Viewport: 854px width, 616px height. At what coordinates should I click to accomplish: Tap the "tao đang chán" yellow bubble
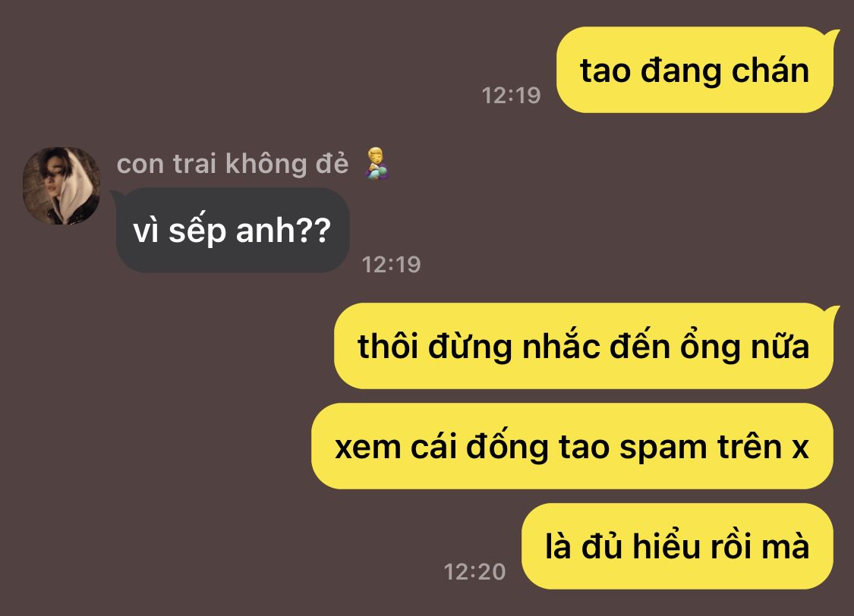tap(695, 71)
